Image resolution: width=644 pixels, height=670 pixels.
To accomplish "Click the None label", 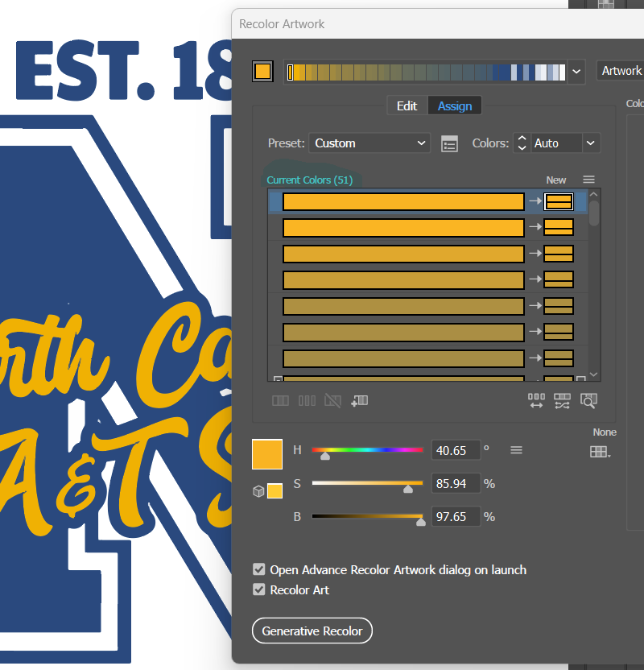I will click(x=605, y=432).
